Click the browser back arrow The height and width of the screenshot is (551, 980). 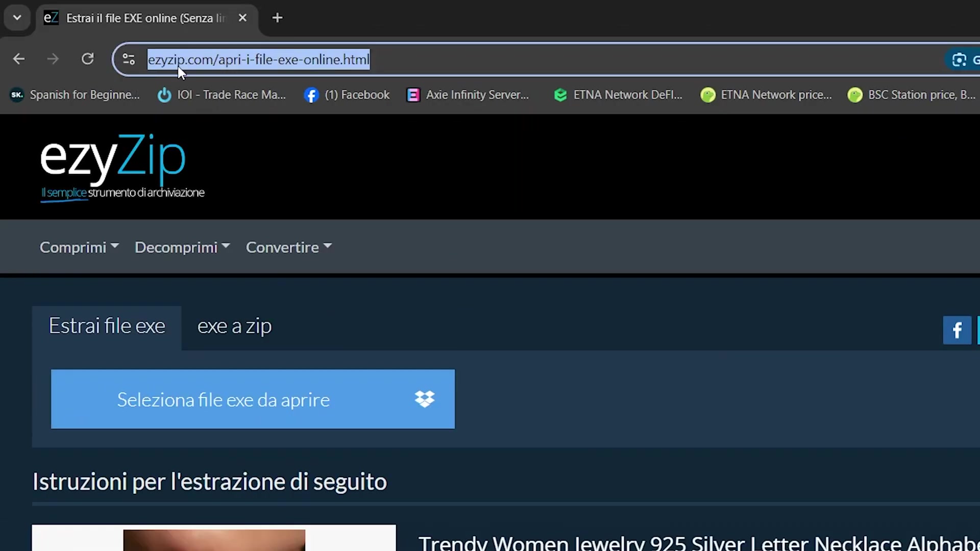pos(19,59)
